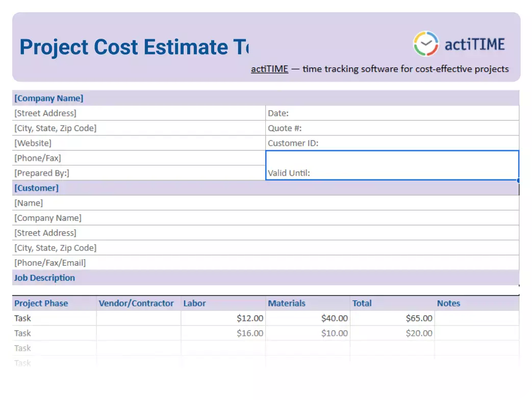Select the [Customer] section header
532x400 pixels.
pyautogui.click(x=36, y=188)
